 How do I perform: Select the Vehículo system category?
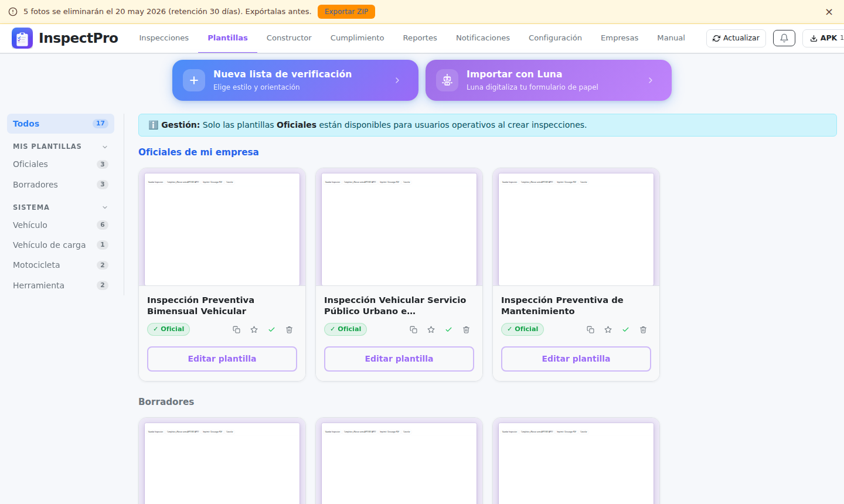[x=60, y=225]
